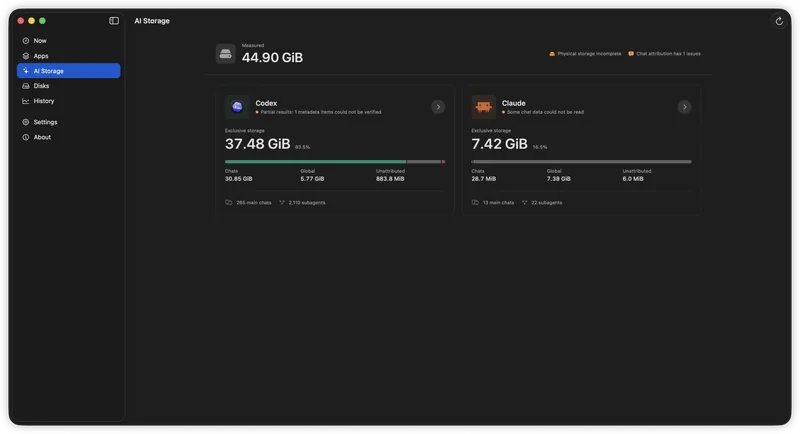Image resolution: width=800 pixels, height=434 pixels.
Task: Click the orange dot on Claude chat data warning
Action: (504, 112)
